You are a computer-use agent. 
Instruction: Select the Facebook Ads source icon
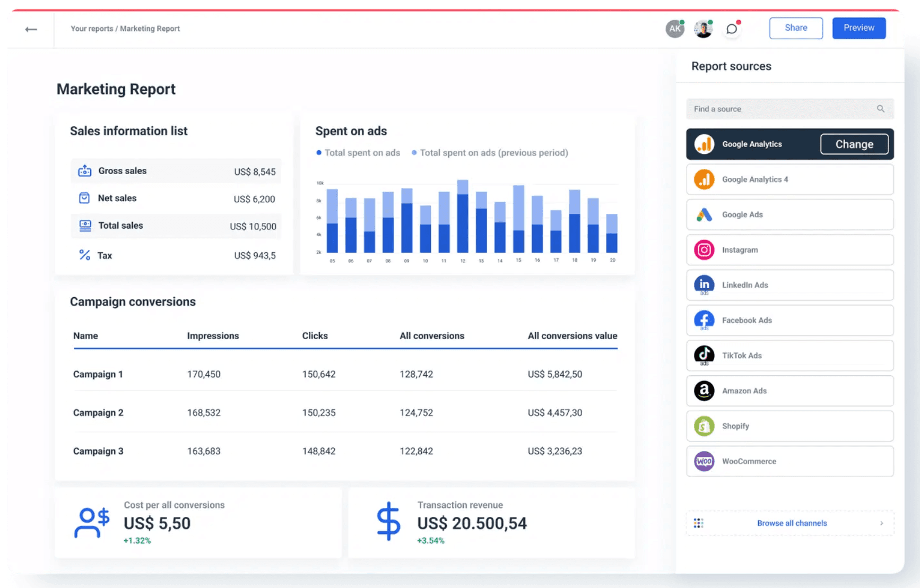pos(704,320)
